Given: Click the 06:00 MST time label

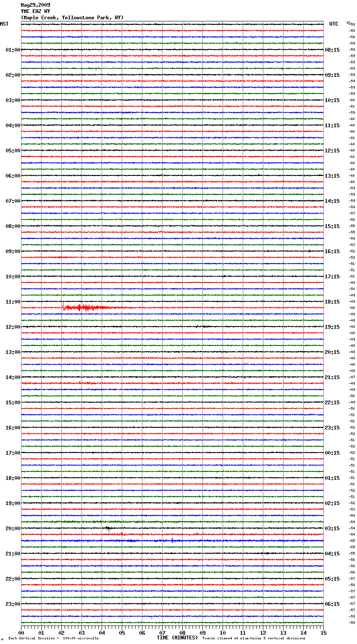Looking at the screenshot, I should pos(13,176).
